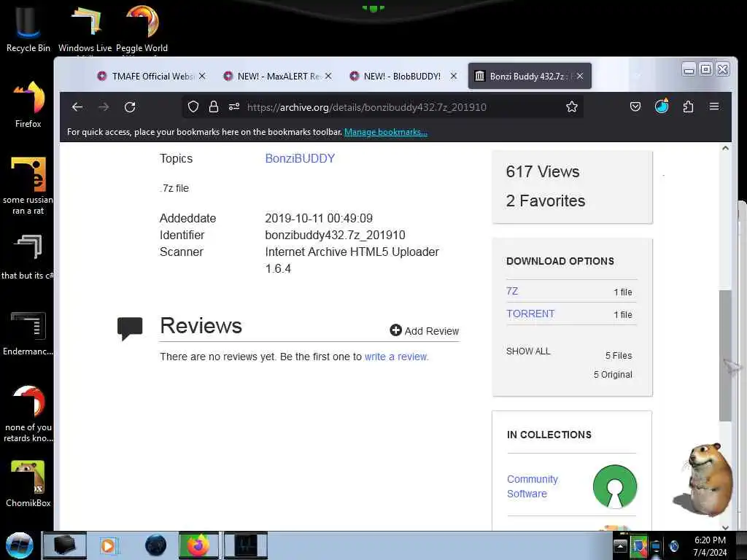Click SHOW ALL download files
The image size is (747, 560).
click(528, 351)
